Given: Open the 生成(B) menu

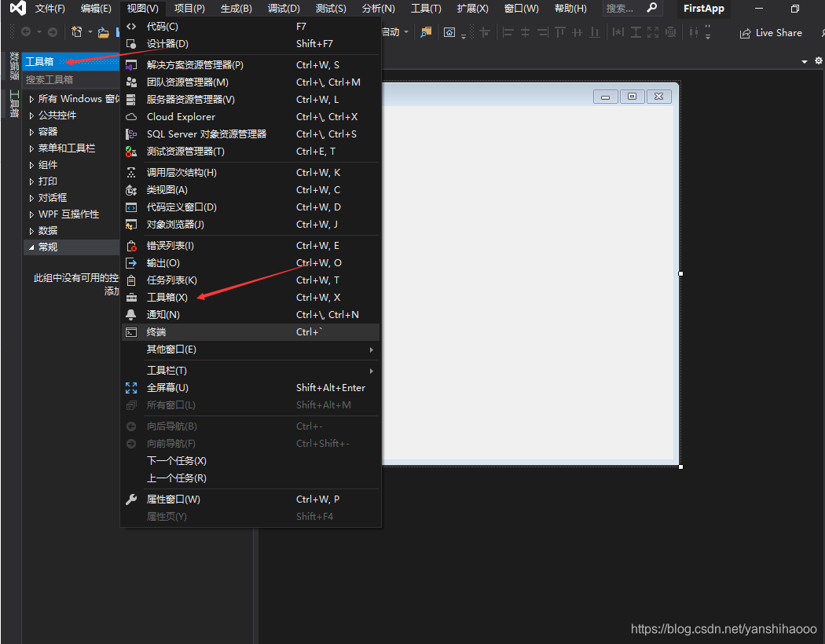Looking at the screenshot, I should pos(236,9).
